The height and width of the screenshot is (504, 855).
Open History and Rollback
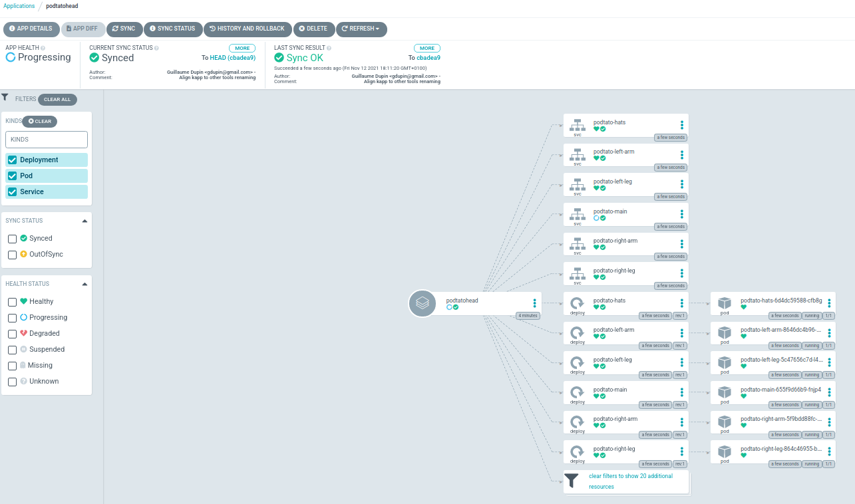click(246, 29)
